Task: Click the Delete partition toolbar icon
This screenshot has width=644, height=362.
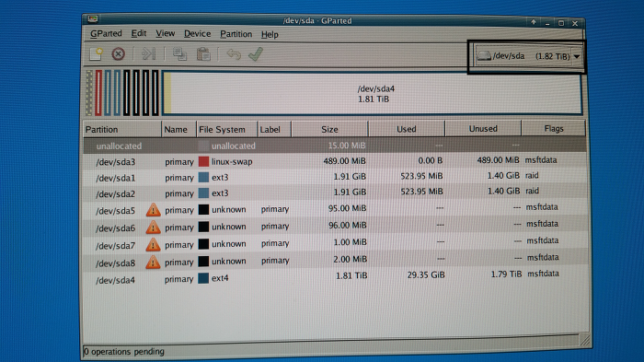Action: (119, 54)
